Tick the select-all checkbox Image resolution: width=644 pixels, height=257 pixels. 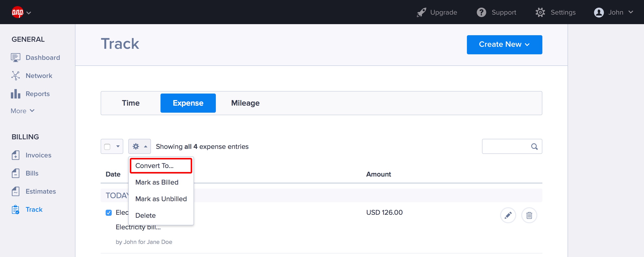tap(107, 147)
